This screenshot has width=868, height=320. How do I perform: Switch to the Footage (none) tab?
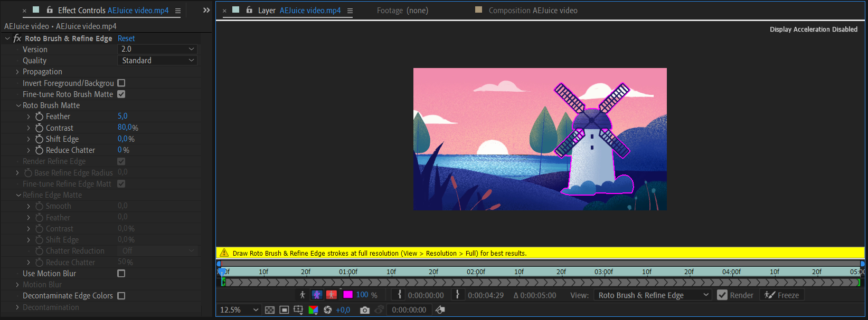coord(402,10)
